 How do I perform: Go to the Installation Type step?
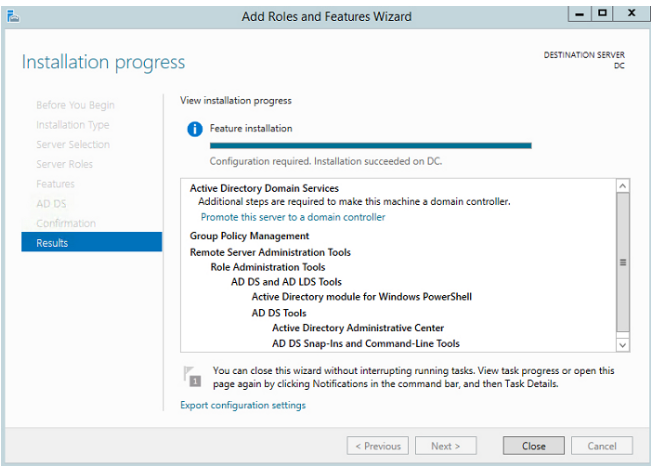coord(73,125)
